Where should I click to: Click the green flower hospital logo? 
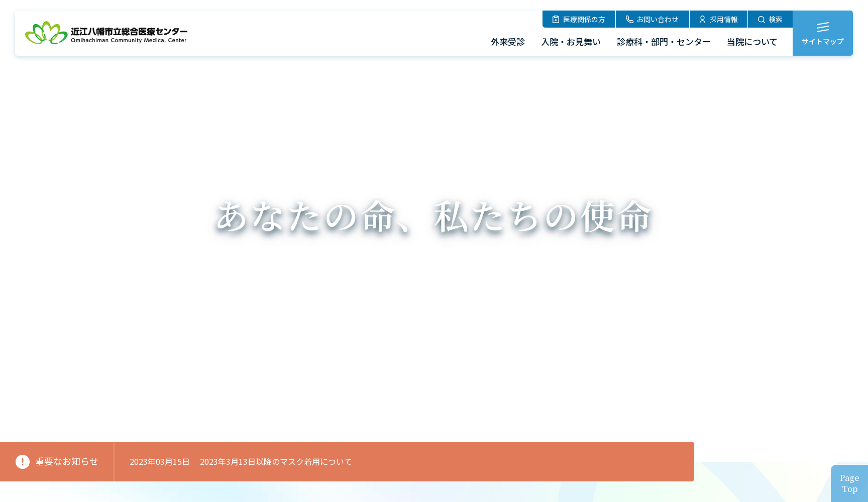pyautogui.click(x=46, y=33)
